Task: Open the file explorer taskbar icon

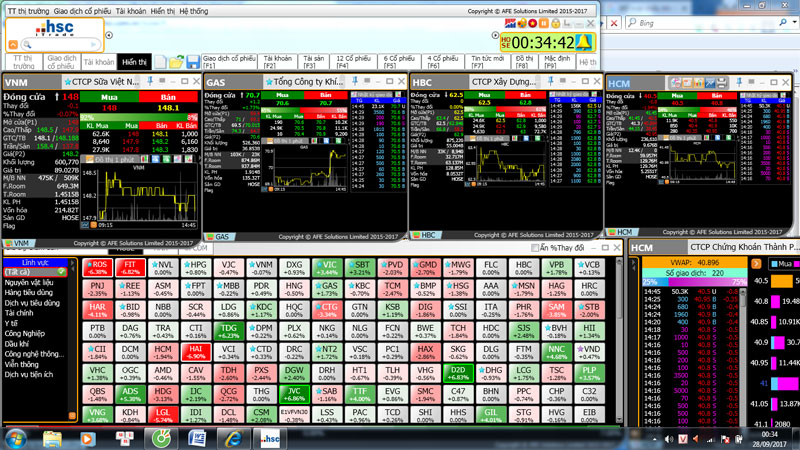Action: coord(52,438)
